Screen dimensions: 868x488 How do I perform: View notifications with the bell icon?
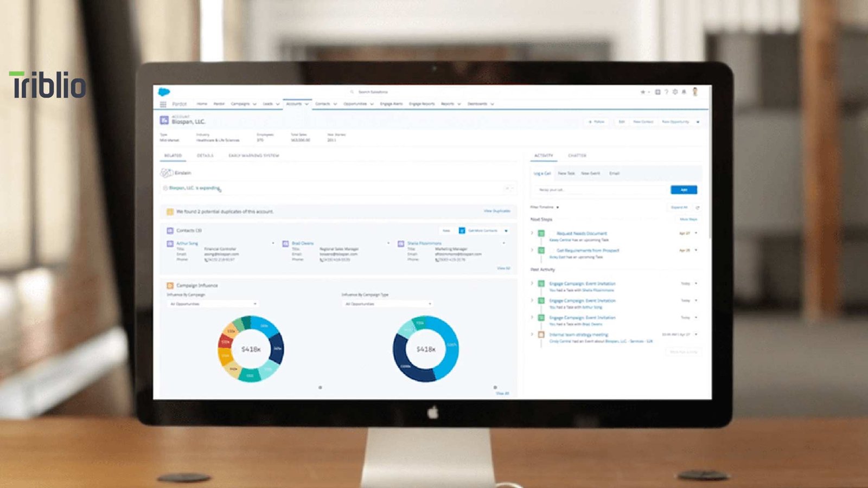click(x=685, y=93)
